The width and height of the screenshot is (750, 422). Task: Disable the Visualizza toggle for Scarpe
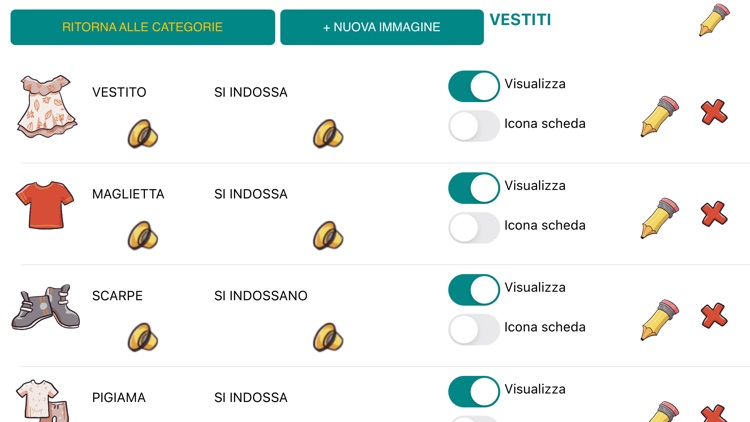coord(474,290)
